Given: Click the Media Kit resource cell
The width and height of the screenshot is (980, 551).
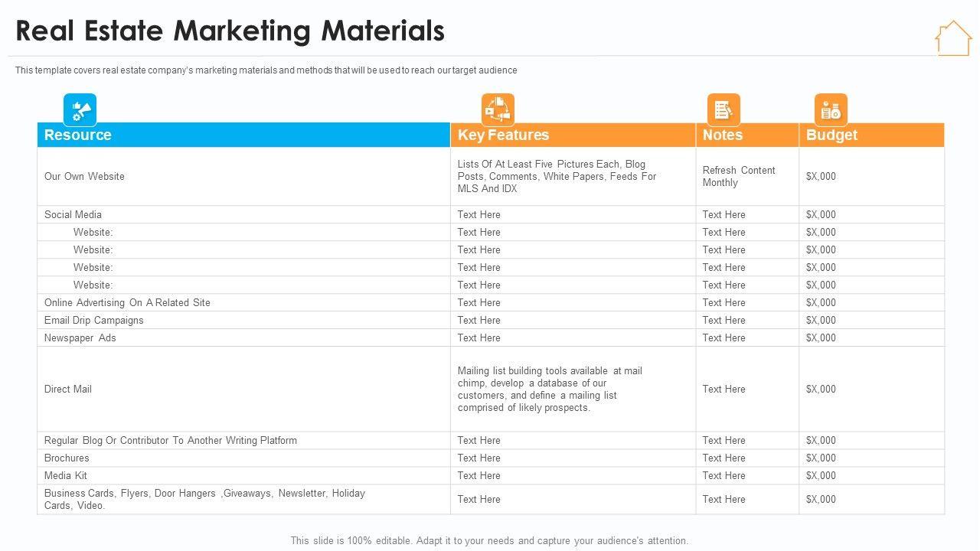Looking at the screenshot, I should tap(66, 475).
